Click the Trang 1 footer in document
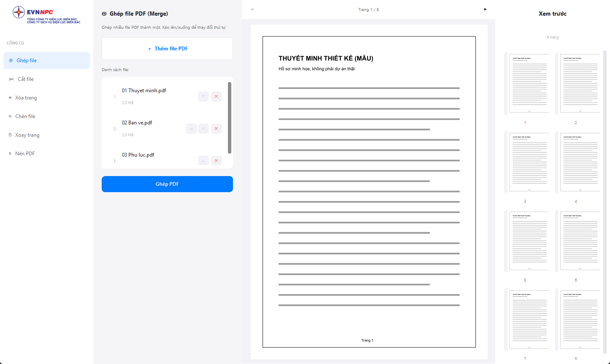 [x=367, y=340]
